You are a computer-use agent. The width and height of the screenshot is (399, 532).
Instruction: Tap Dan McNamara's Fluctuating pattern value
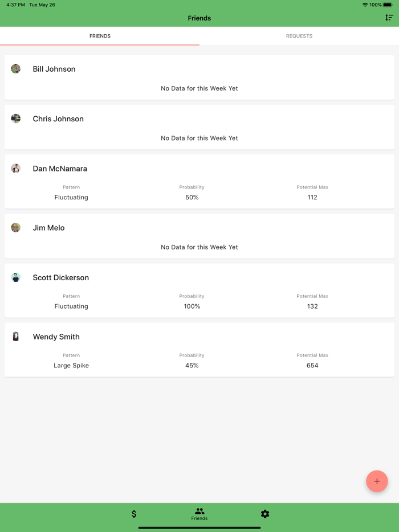tap(71, 198)
